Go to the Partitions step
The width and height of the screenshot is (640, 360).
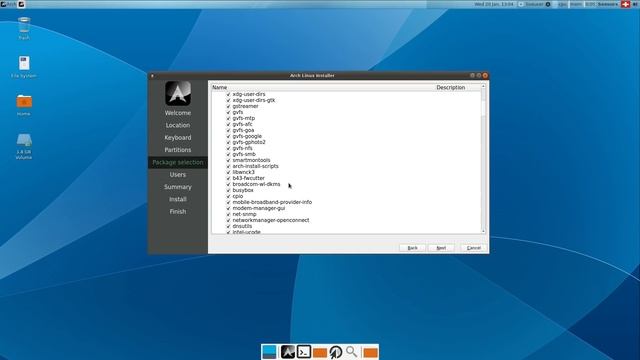pyautogui.click(x=178, y=150)
